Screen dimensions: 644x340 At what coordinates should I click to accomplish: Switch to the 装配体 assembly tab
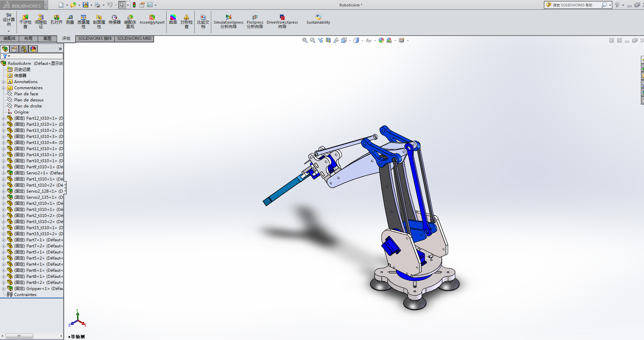click(x=9, y=39)
